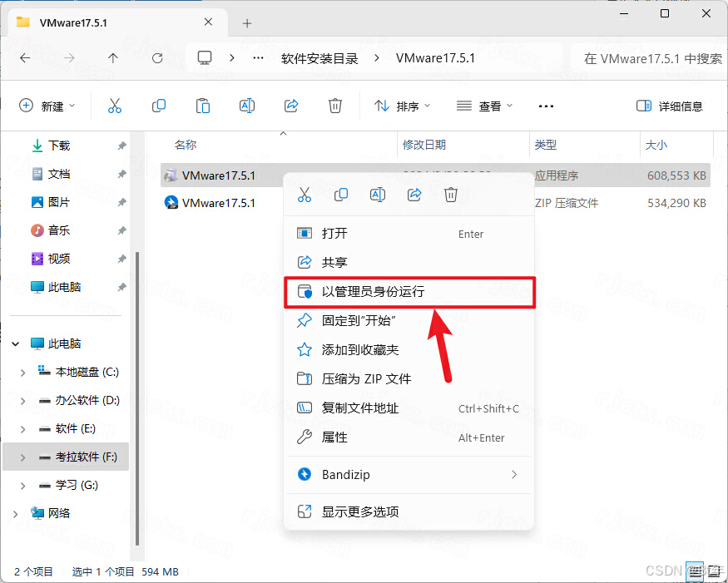Click the Delete trash icon in the toolbar
728x583 pixels.
334,106
